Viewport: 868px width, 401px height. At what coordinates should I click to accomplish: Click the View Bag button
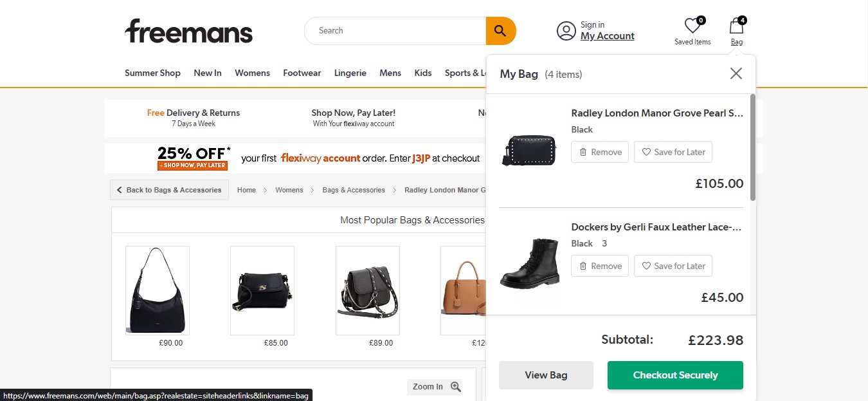(x=546, y=375)
